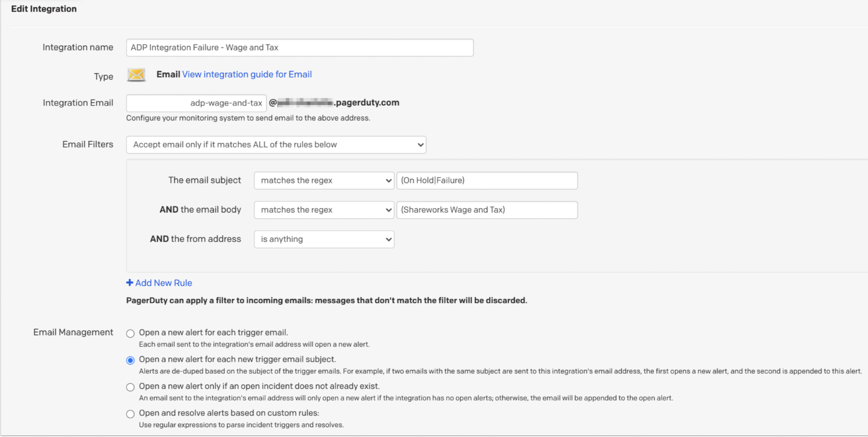Screen dimensions: 868x437
Task: Click the blurred pagerduty.com domain text
Action: (334, 103)
